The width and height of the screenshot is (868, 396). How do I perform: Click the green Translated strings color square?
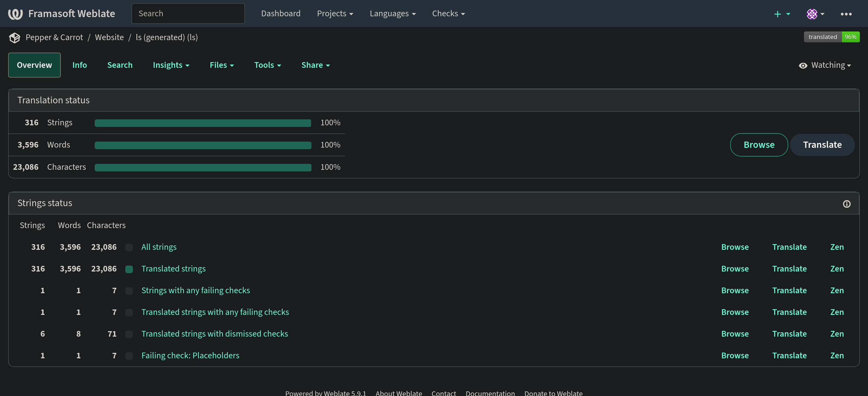129,269
